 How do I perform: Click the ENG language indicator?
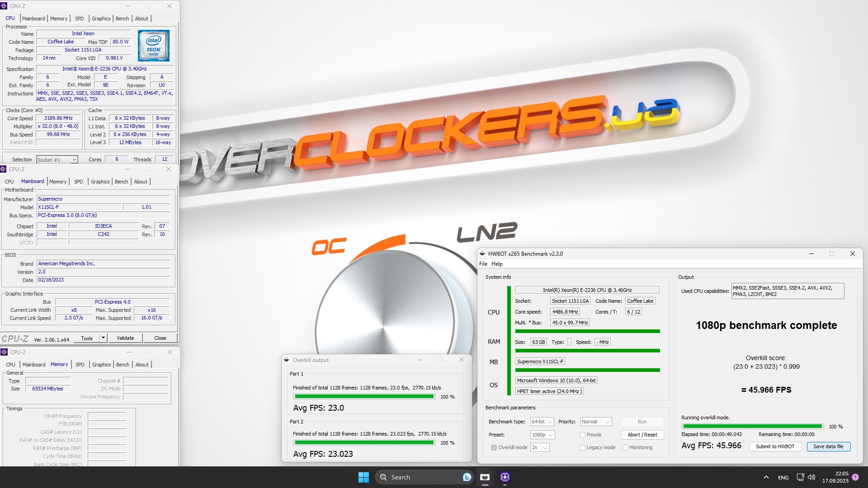[783, 478]
